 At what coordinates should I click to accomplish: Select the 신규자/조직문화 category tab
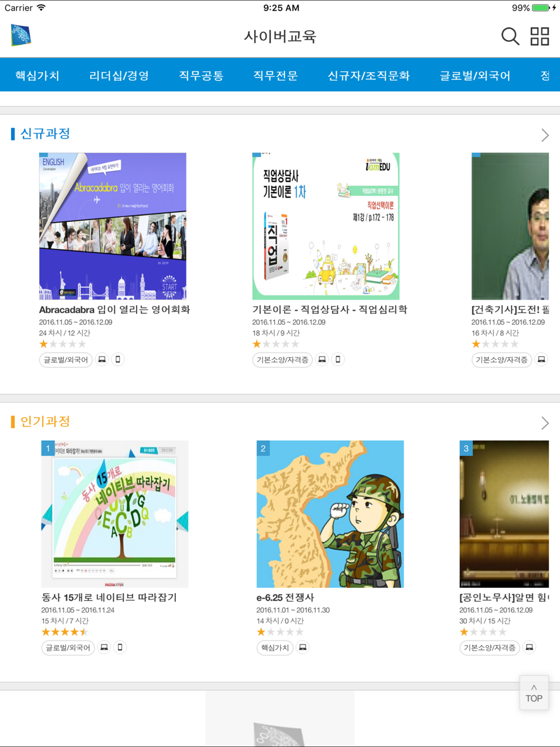pos(368,75)
